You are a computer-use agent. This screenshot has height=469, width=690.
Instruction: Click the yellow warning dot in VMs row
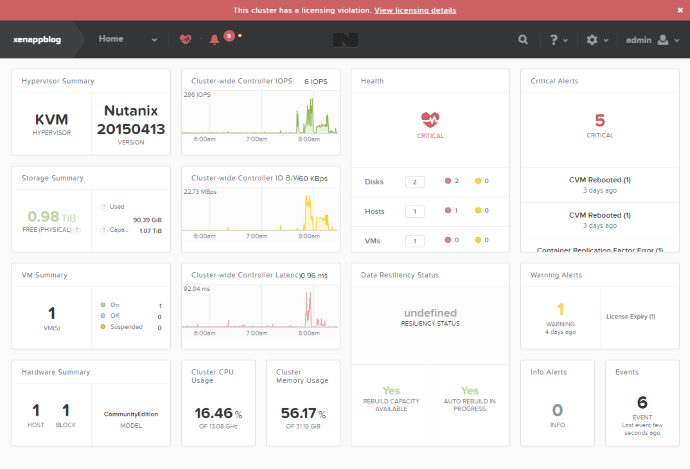click(478, 240)
